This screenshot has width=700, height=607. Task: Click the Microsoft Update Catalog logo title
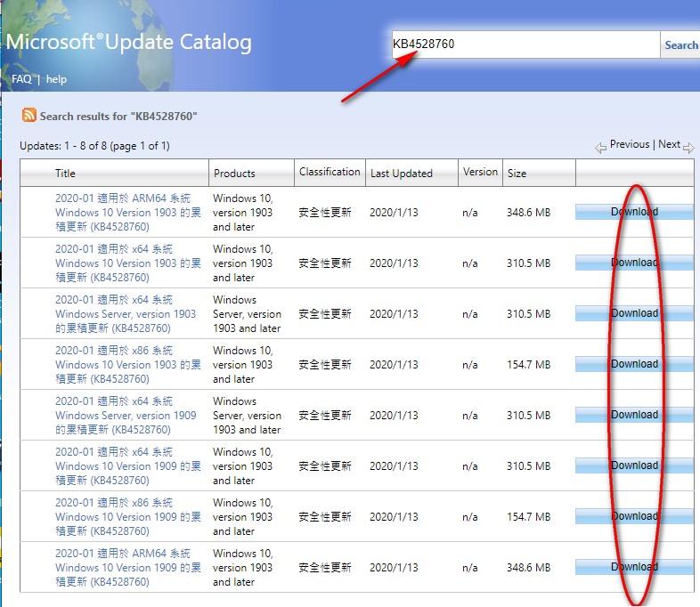coord(129,43)
